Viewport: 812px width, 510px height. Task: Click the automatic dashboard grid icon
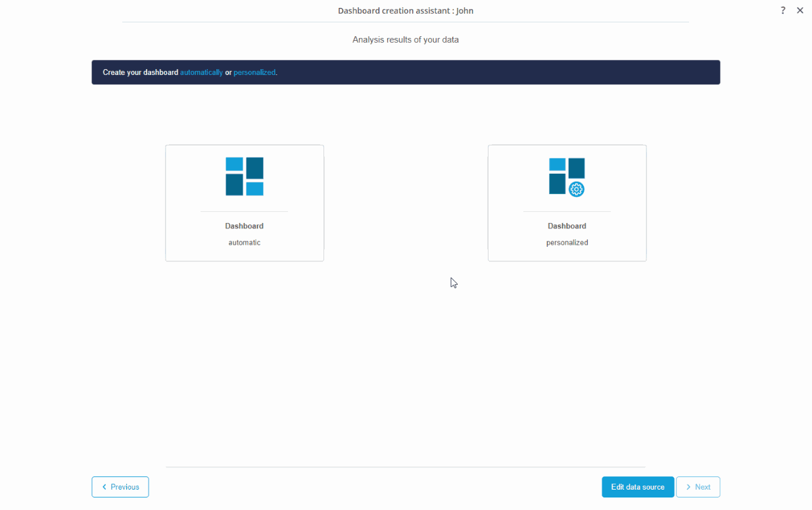click(244, 176)
